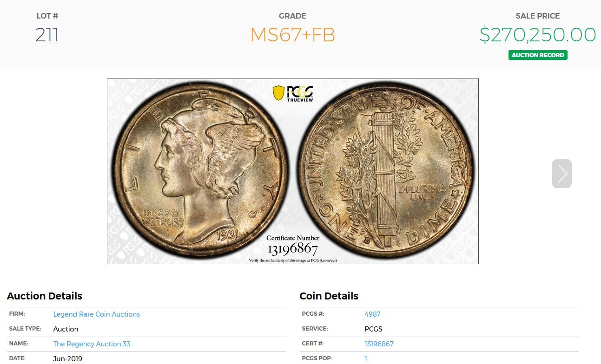601x364 pixels.
Task: Click the Coin Details heading
Action: coord(329,296)
